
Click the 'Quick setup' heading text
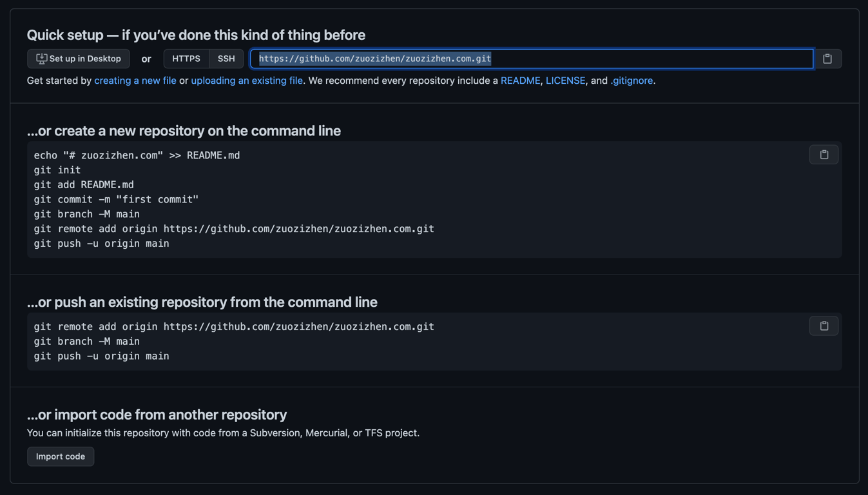pos(196,35)
